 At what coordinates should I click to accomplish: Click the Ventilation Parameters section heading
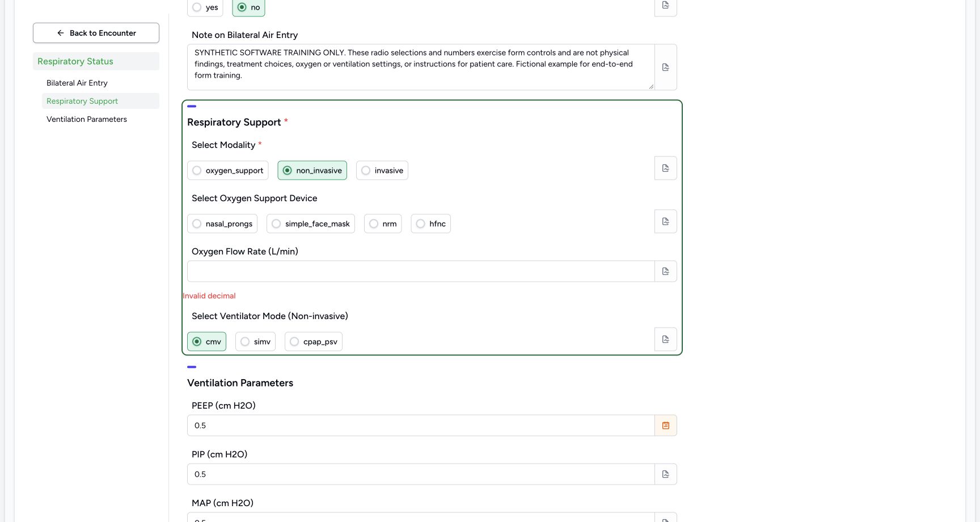pyautogui.click(x=240, y=383)
